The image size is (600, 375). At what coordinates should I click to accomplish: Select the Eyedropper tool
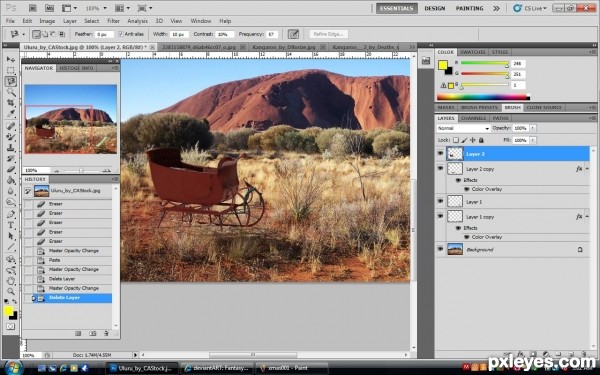click(x=11, y=114)
